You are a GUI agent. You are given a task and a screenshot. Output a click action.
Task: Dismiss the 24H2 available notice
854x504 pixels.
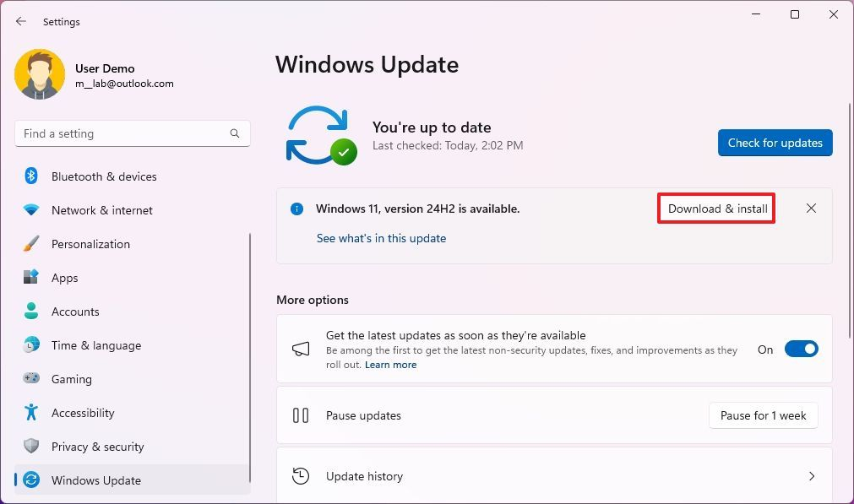pyautogui.click(x=811, y=209)
